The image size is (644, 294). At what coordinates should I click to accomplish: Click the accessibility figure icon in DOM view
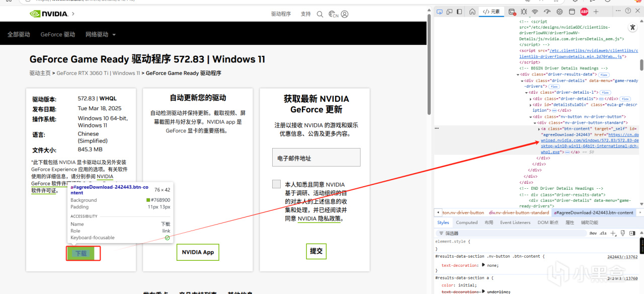pos(633,27)
